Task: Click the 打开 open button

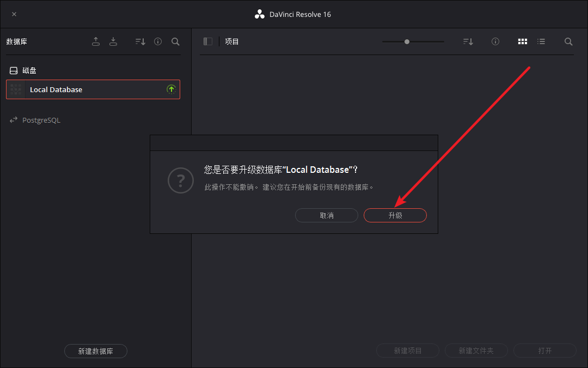Action: [x=545, y=351]
